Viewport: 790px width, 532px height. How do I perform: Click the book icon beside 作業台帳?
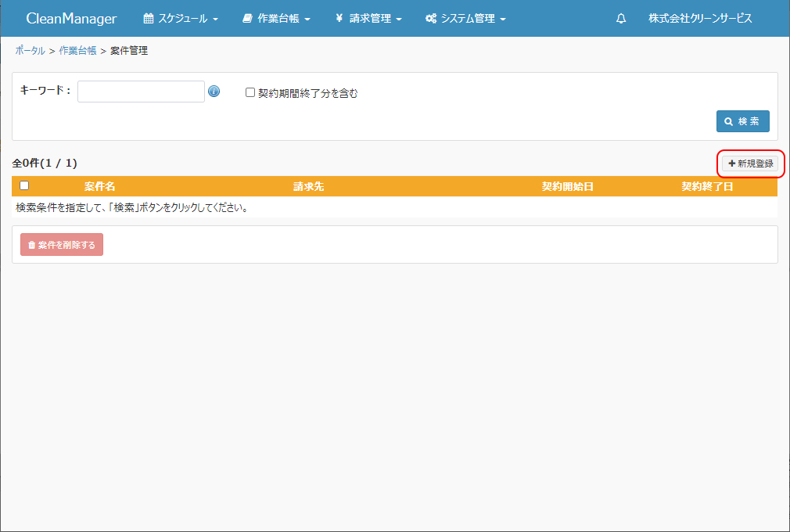(x=247, y=19)
